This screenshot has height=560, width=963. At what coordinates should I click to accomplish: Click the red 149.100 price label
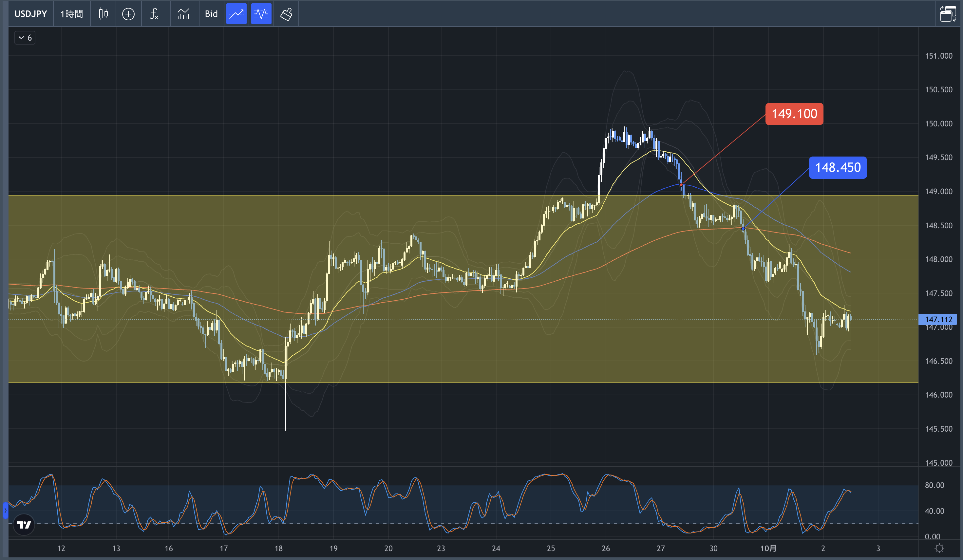(x=794, y=114)
